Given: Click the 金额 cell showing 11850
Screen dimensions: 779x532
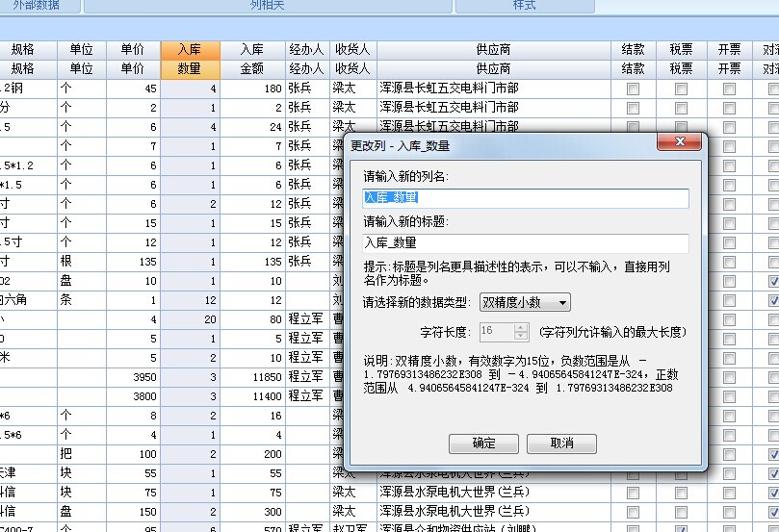Looking at the screenshot, I should tap(252, 376).
